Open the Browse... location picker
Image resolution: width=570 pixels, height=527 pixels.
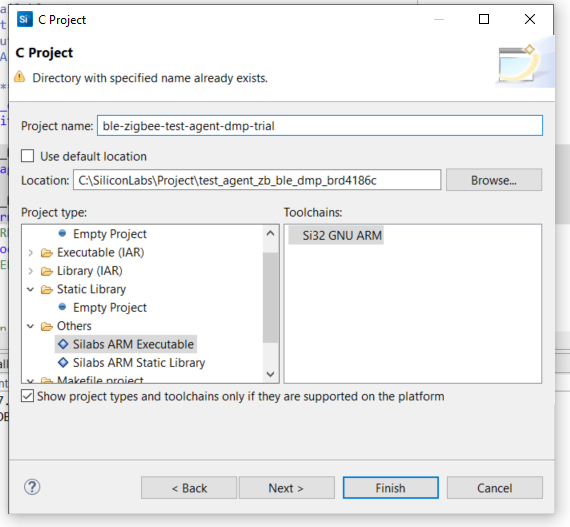(x=494, y=180)
